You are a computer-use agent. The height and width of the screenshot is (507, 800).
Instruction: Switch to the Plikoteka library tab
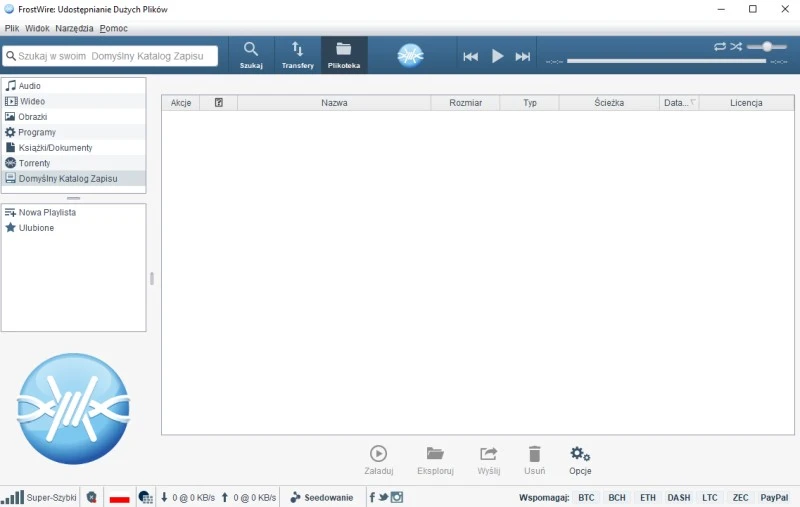[344, 55]
